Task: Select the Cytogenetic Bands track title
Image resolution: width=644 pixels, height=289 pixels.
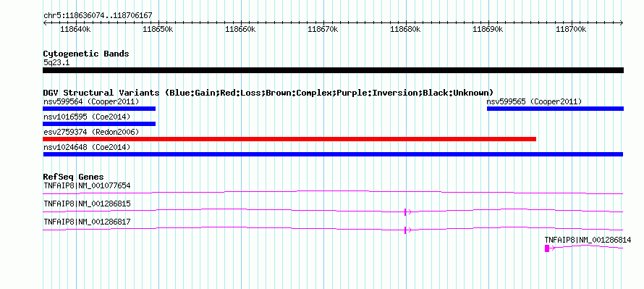Action: pos(86,54)
